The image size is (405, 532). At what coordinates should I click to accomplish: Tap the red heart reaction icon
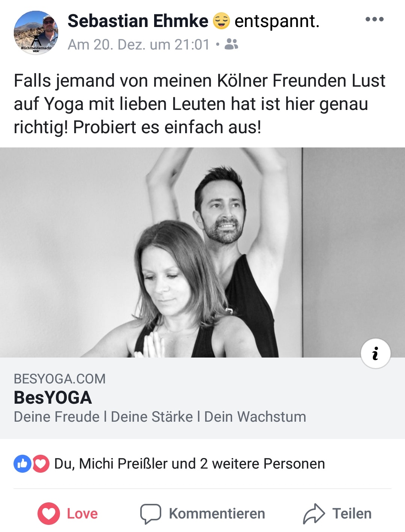point(40,464)
